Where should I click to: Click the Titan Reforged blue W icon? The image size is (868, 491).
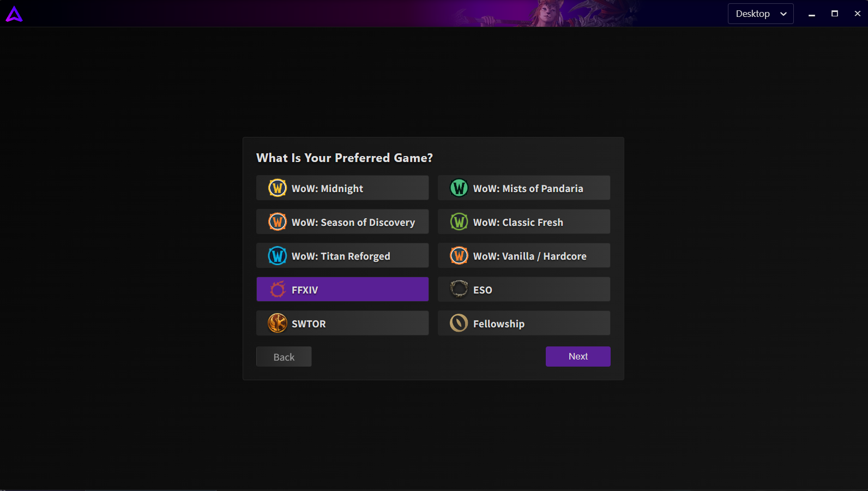[278, 256]
